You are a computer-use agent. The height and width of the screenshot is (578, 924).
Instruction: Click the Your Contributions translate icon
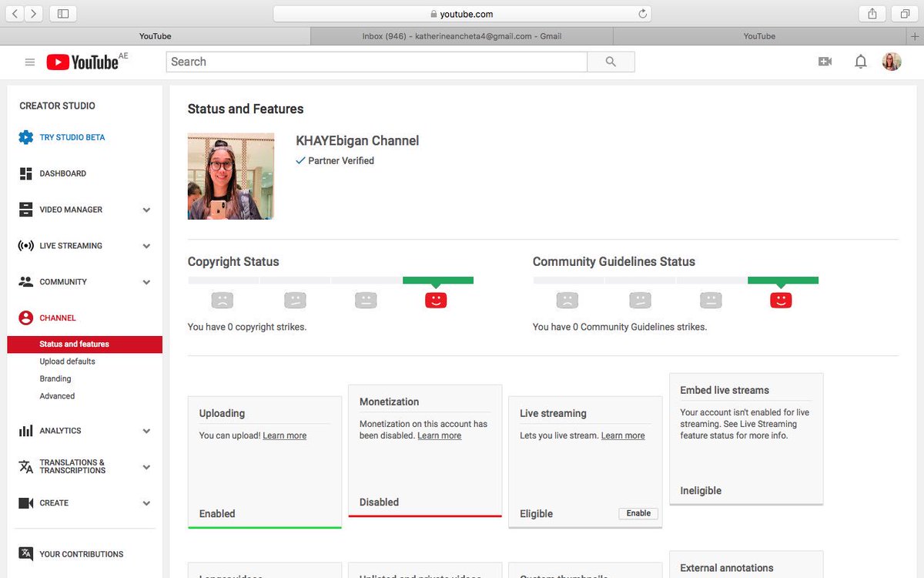coord(26,553)
